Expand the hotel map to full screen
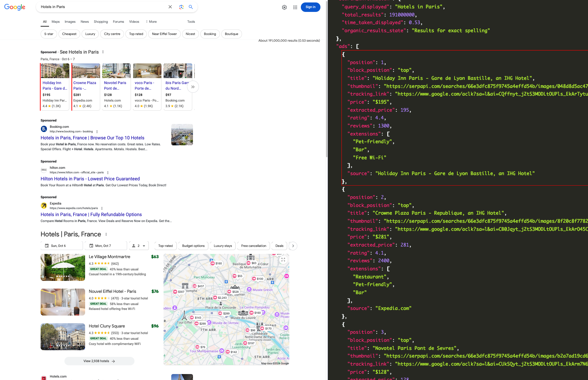588x380 pixels. (283, 260)
